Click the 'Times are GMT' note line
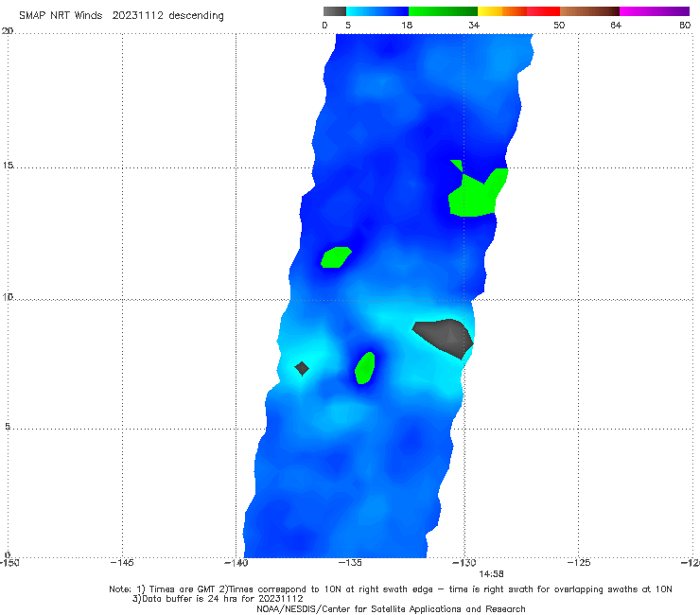 tap(391, 589)
